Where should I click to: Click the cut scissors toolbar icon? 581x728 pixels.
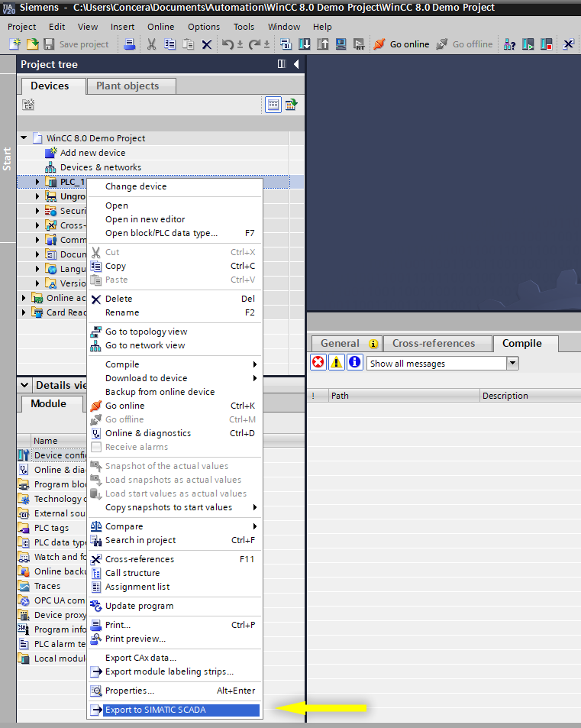(x=151, y=44)
